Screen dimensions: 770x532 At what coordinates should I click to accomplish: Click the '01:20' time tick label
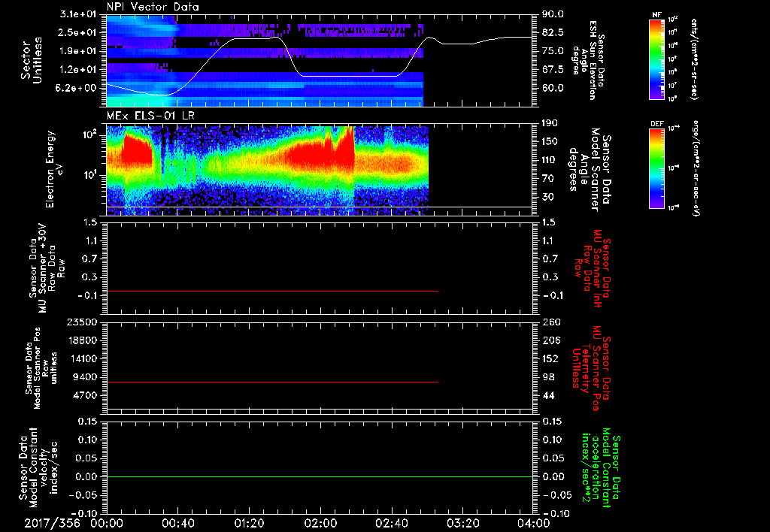click(x=249, y=524)
